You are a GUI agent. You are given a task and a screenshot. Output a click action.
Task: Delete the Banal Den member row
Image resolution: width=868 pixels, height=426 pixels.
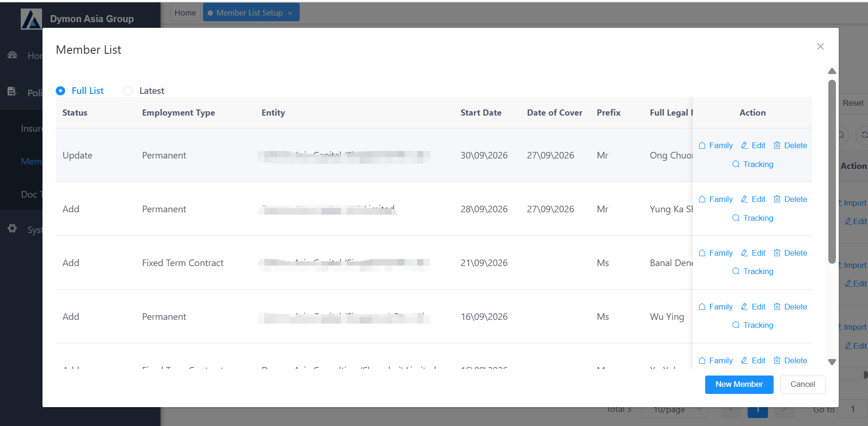tap(791, 253)
